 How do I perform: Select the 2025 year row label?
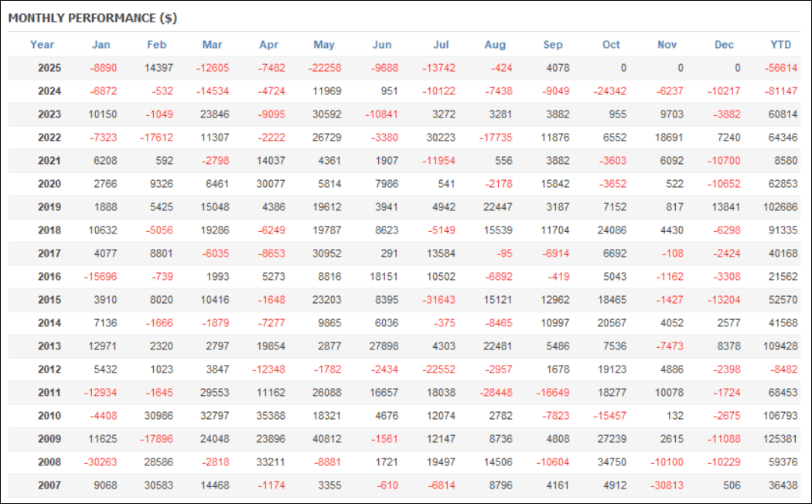coord(49,68)
